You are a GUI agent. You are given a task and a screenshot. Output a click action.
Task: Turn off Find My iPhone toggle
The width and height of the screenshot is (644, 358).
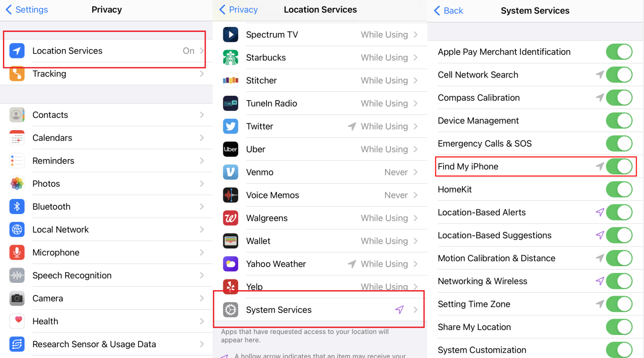pyautogui.click(x=619, y=166)
